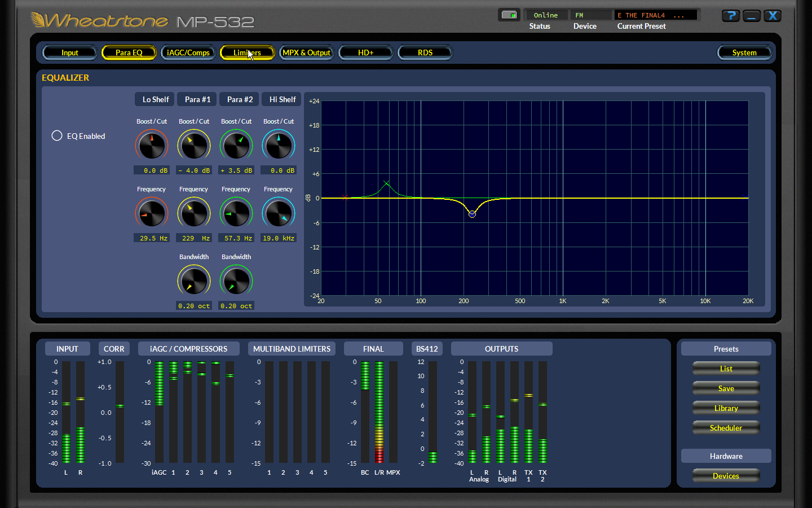This screenshot has height=508, width=812.
Task: Click the FM device display
Action: click(x=590, y=15)
